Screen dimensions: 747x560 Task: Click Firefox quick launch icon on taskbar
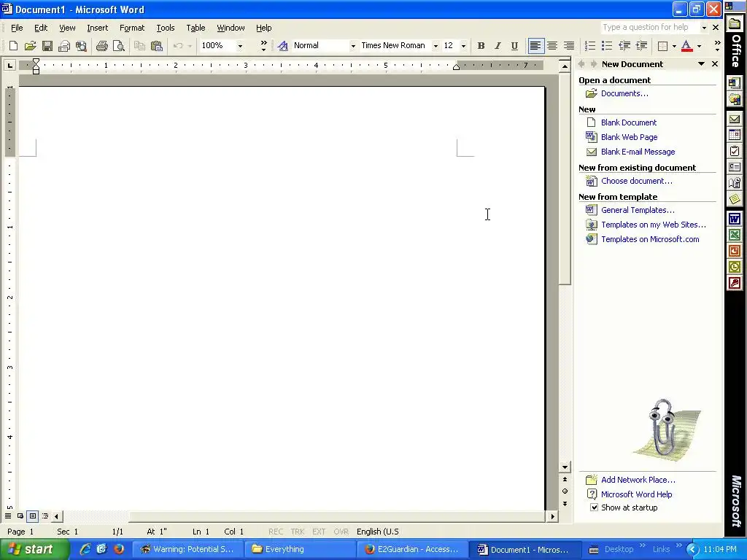pyautogui.click(x=119, y=549)
